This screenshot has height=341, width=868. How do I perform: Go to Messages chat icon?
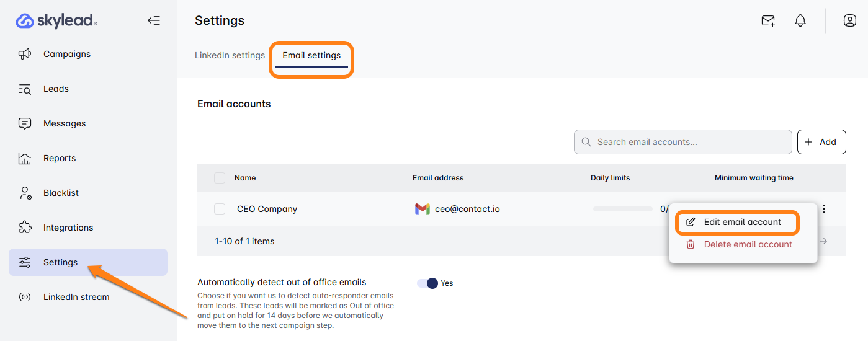(25, 123)
